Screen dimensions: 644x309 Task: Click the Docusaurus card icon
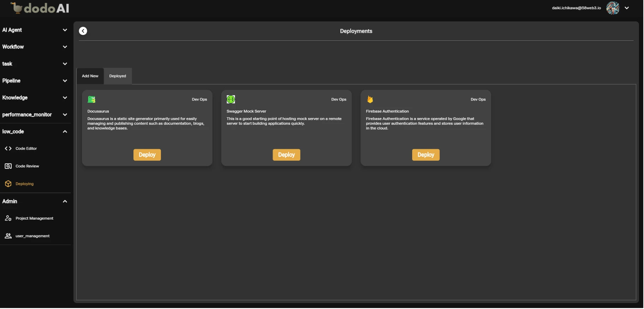[92, 99]
